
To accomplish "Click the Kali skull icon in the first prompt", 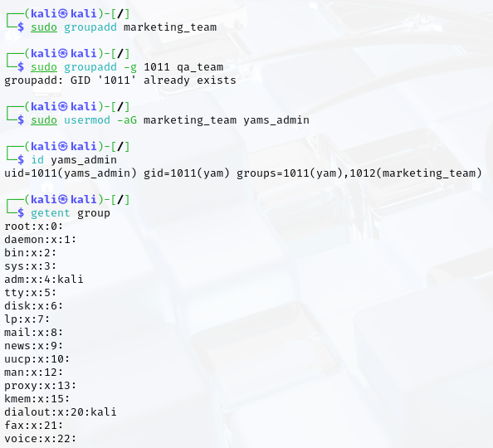I will click(x=63, y=13).
